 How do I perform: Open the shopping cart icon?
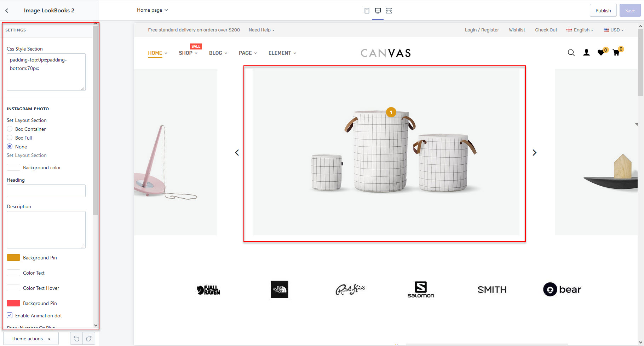616,53
